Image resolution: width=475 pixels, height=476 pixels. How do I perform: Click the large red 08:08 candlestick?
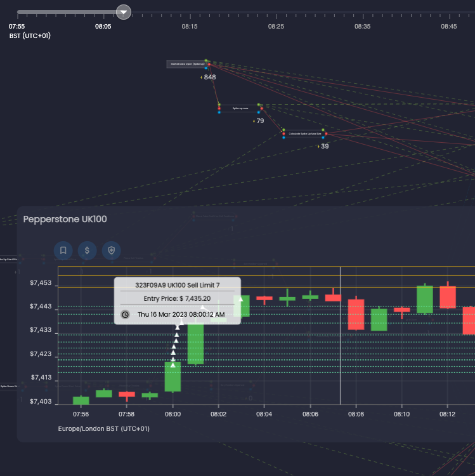[x=356, y=314]
